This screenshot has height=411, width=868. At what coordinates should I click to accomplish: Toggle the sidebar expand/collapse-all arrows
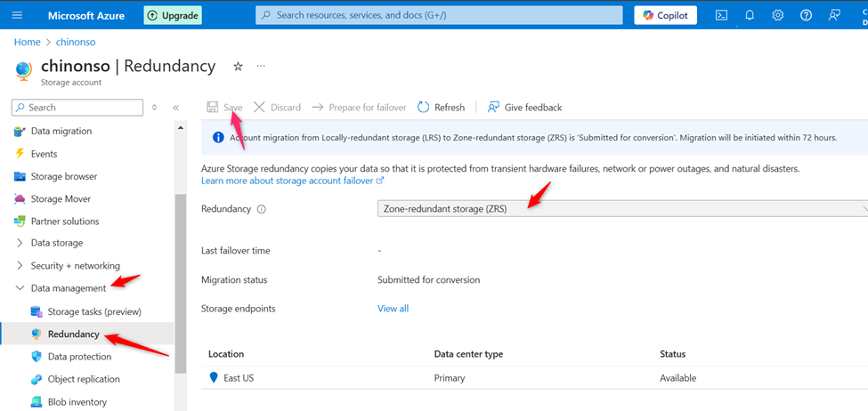(x=154, y=108)
